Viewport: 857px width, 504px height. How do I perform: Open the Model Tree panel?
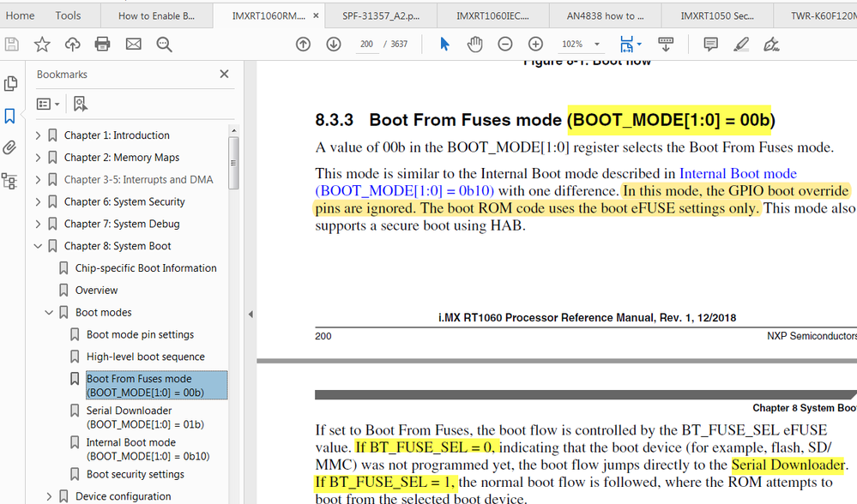9,181
